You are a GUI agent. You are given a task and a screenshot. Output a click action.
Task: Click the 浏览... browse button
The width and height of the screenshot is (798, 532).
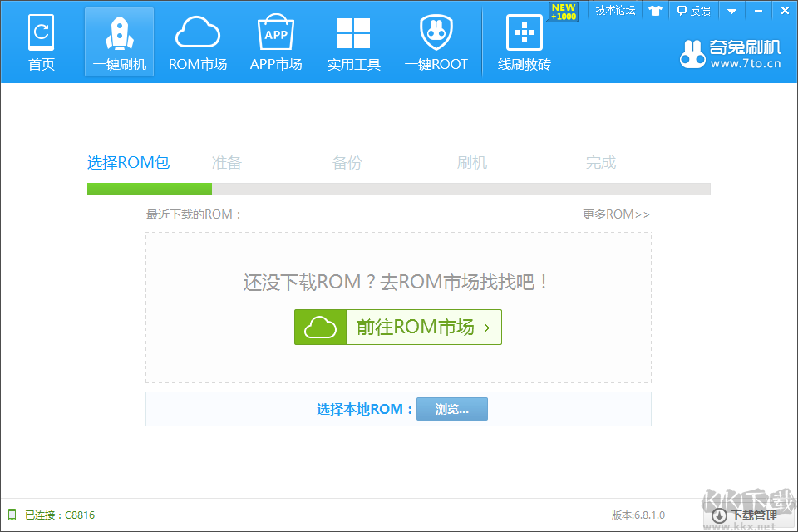coord(452,409)
